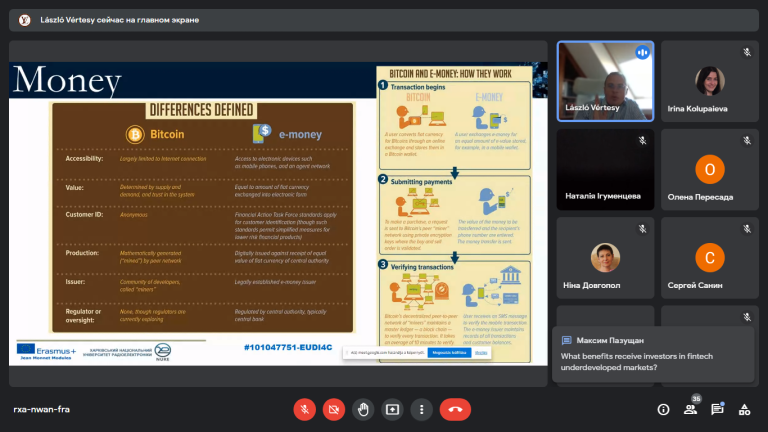This screenshot has width=768, height=432.
Task: Click Ніна Довгопол profile photo
Action: tap(605, 258)
